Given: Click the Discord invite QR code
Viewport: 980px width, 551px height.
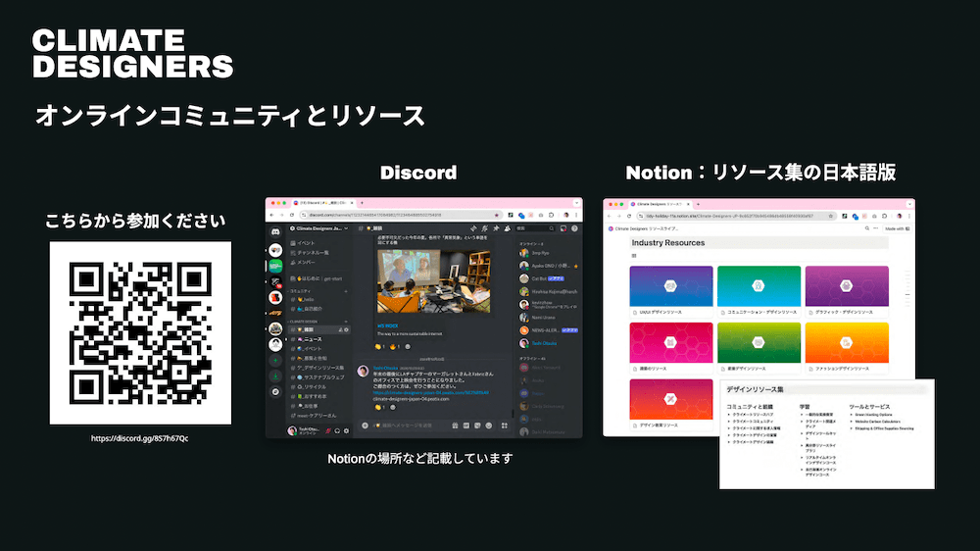Looking at the screenshot, I should point(140,333).
